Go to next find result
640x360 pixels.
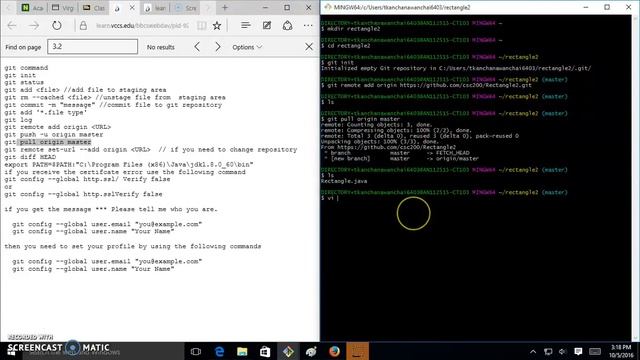click(x=218, y=47)
